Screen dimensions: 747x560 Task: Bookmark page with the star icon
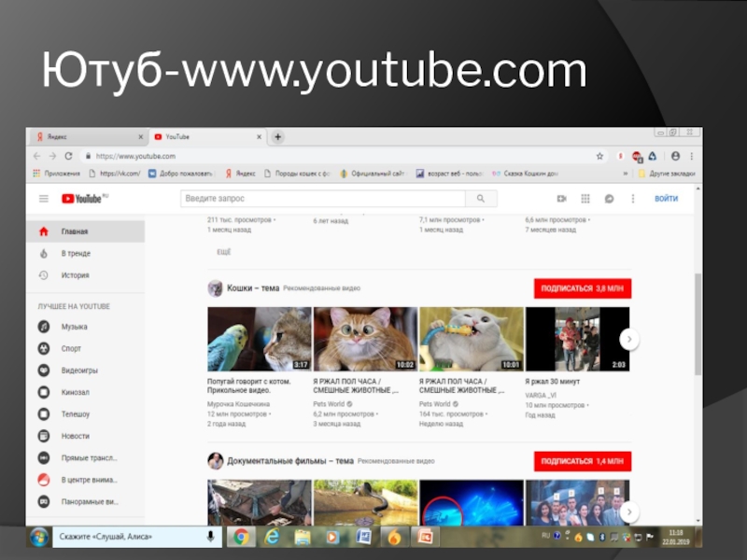click(599, 156)
